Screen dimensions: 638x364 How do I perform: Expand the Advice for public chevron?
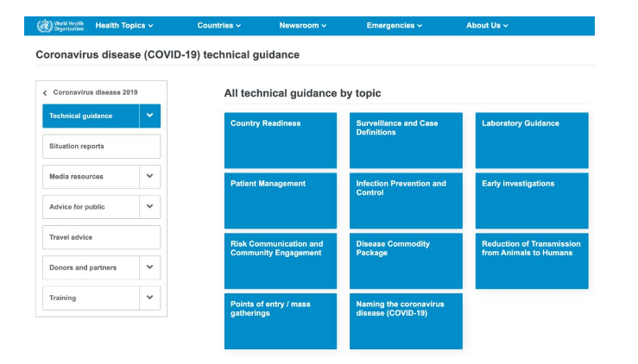[x=149, y=207]
